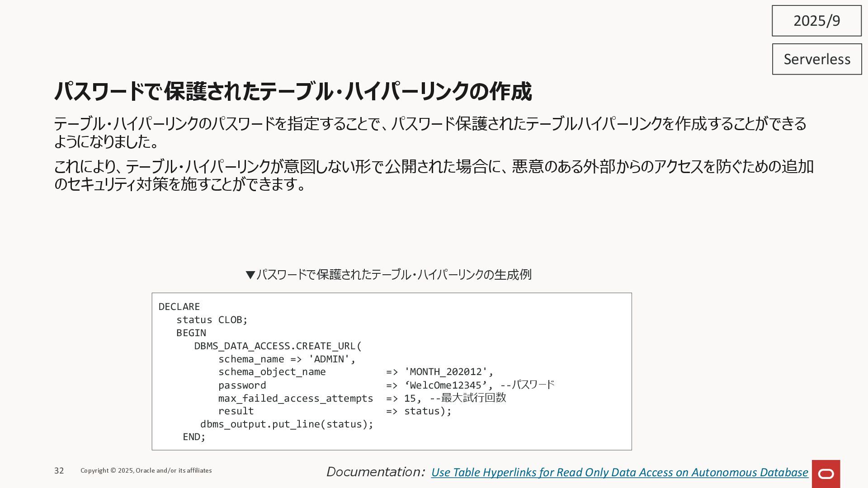This screenshot has height=488, width=868.
Task: Click the 2025/9 date box
Action: tap(816, 21)
